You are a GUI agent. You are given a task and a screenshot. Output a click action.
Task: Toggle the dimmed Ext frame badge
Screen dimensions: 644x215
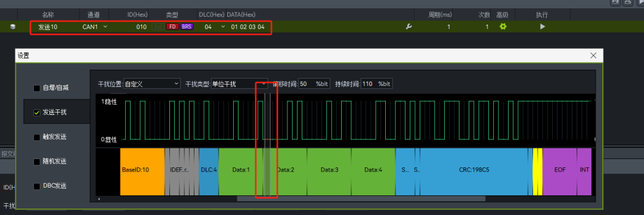coord(157,27)
